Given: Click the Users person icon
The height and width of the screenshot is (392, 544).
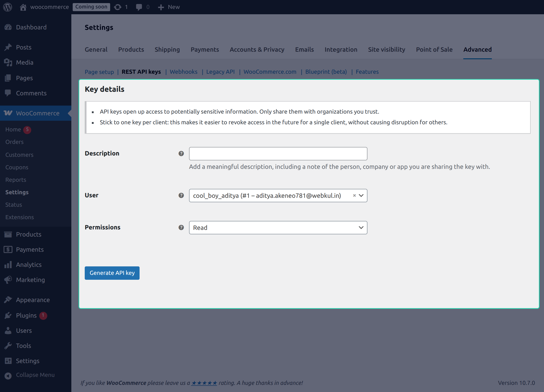Looking at the screenshot, I should (x=8, y=331).
